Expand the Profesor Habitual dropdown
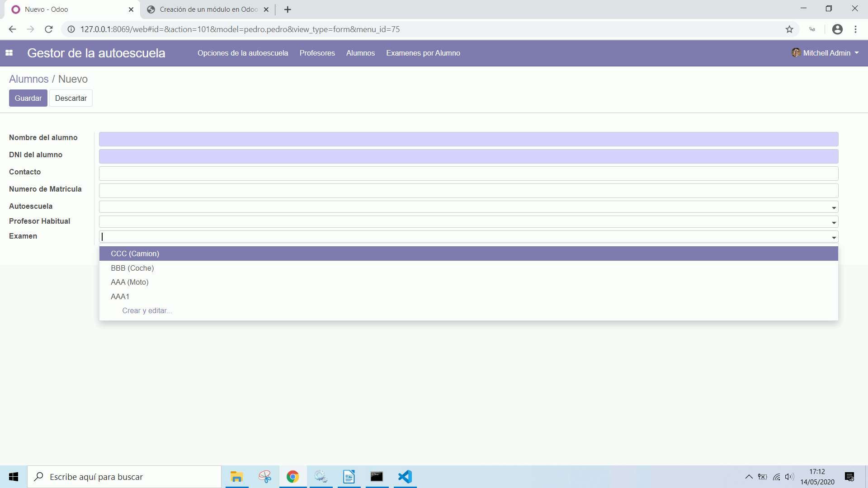868x488 pixels. (x=833, y=222)
